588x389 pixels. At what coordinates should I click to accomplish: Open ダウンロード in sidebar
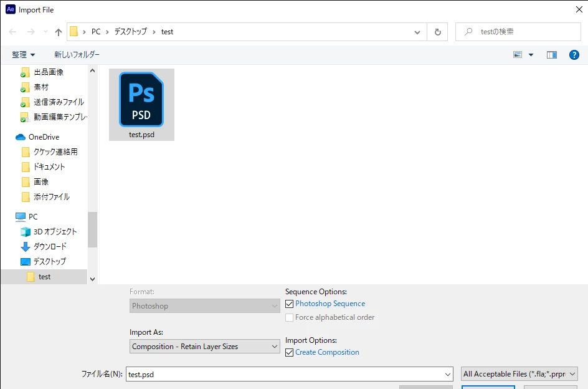[x=50, y=247]
